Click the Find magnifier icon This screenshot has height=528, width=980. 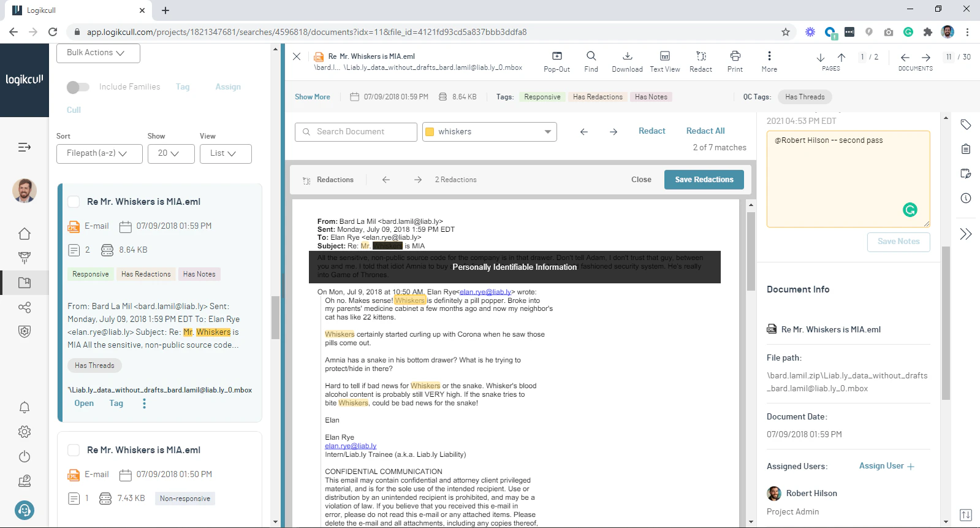(591, 56)
